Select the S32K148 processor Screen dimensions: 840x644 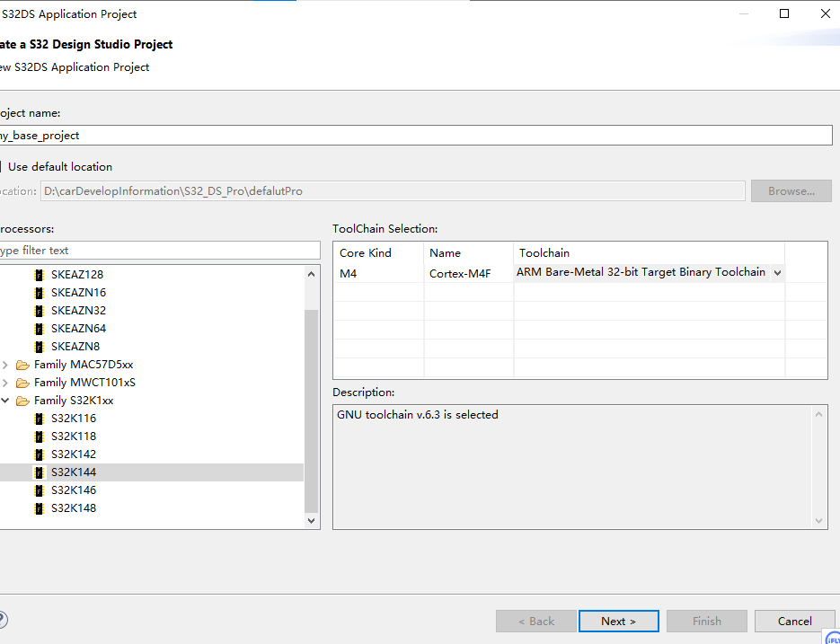[74, 507]
